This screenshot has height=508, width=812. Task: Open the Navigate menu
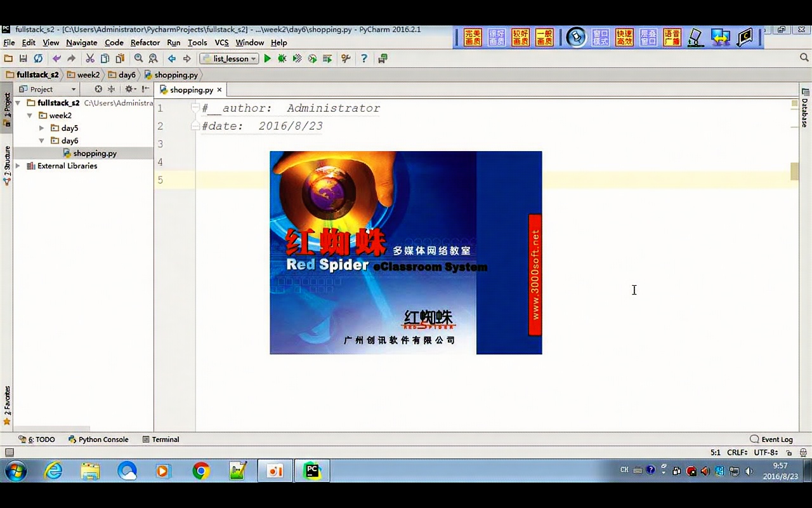[x=83, y=43]
